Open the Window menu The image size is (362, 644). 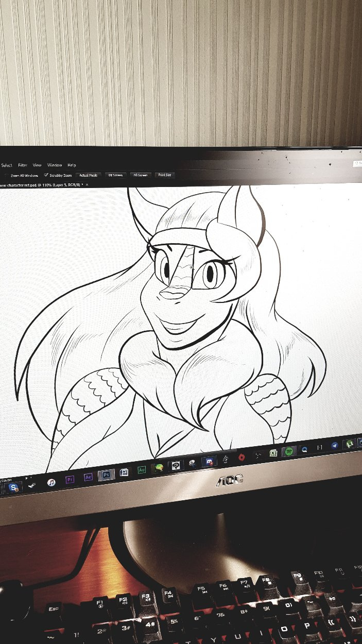click(x=55, y=165)
